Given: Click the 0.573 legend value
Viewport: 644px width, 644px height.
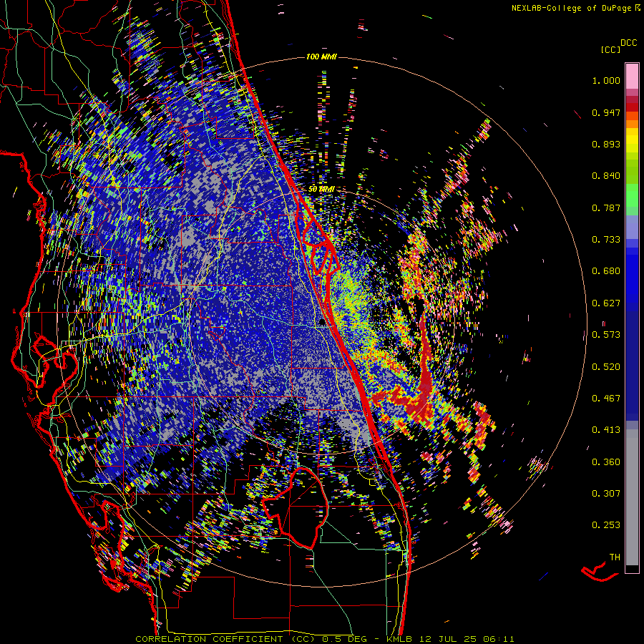Looking at the screenshot, I should coord(606,335).
